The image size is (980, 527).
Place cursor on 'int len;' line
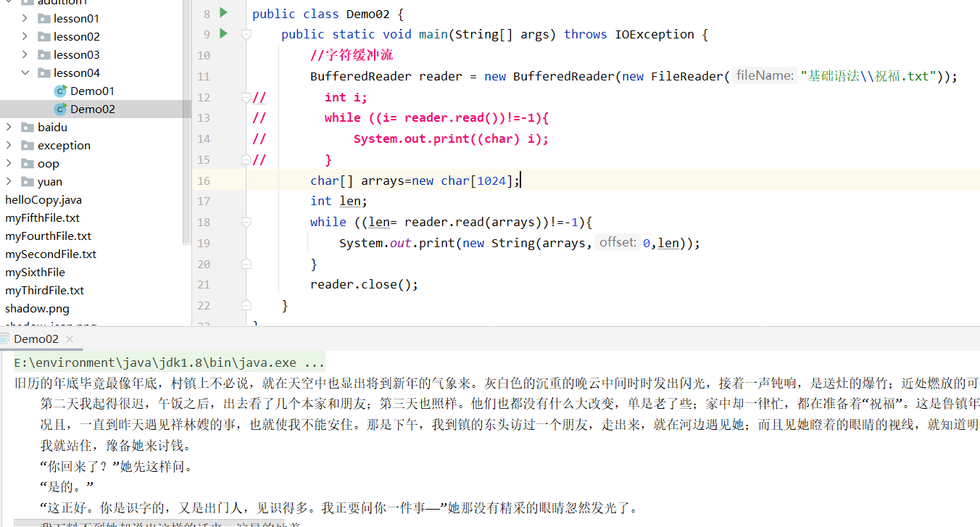coord(339,201)
